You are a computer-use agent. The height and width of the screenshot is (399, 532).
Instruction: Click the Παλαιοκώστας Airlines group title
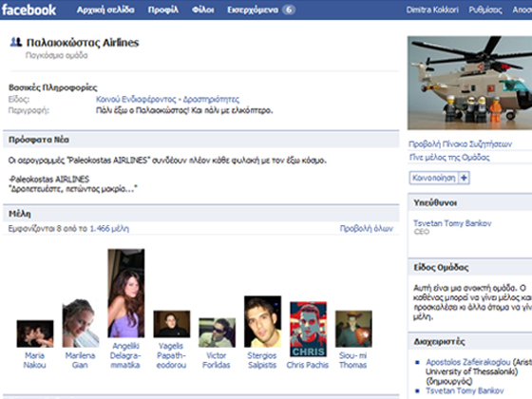click(83, 43)
